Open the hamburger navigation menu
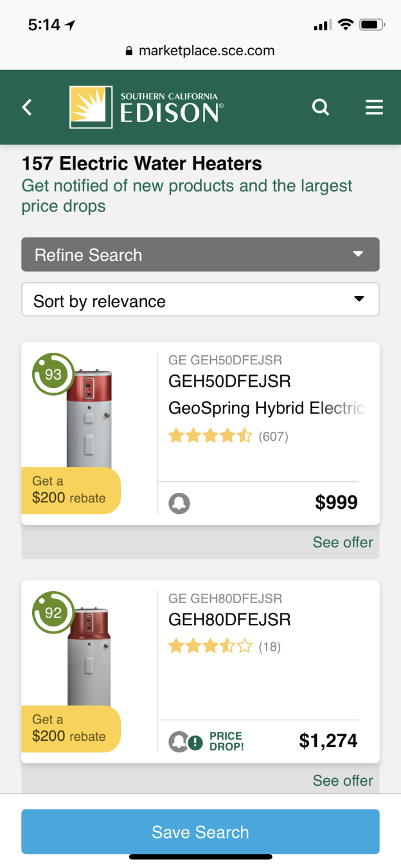 tap(374, 107)
